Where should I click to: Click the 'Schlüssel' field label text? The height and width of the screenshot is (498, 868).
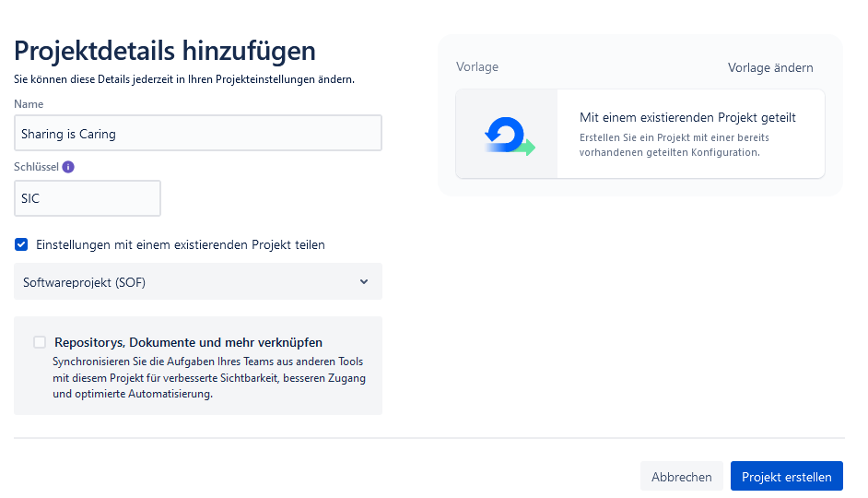point(36,167)
